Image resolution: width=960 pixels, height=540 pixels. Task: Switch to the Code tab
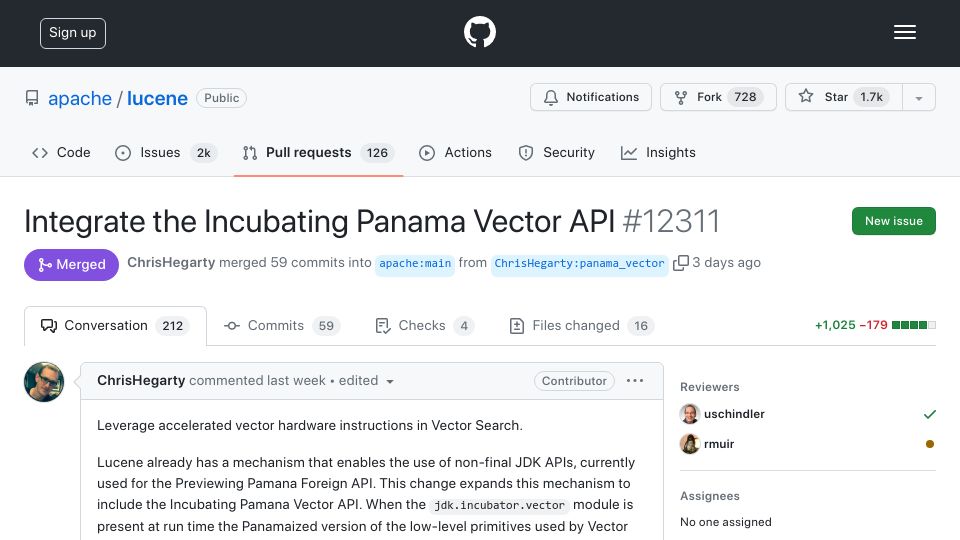point(61,152)
